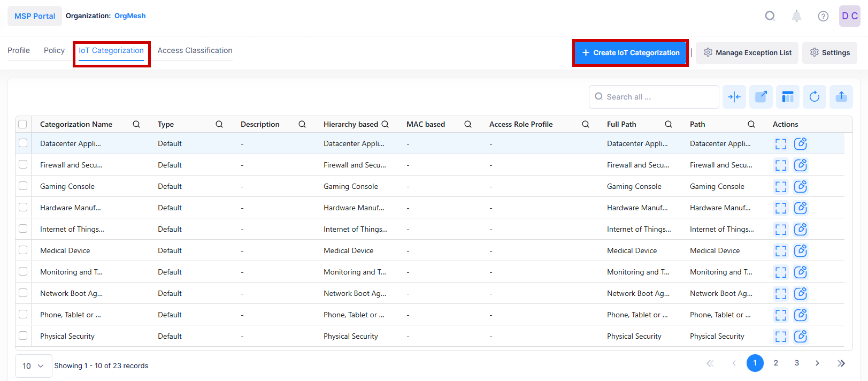Screen dimensions: 868x381
Task: Jump to the last page
Action: (x=841, y=363)
